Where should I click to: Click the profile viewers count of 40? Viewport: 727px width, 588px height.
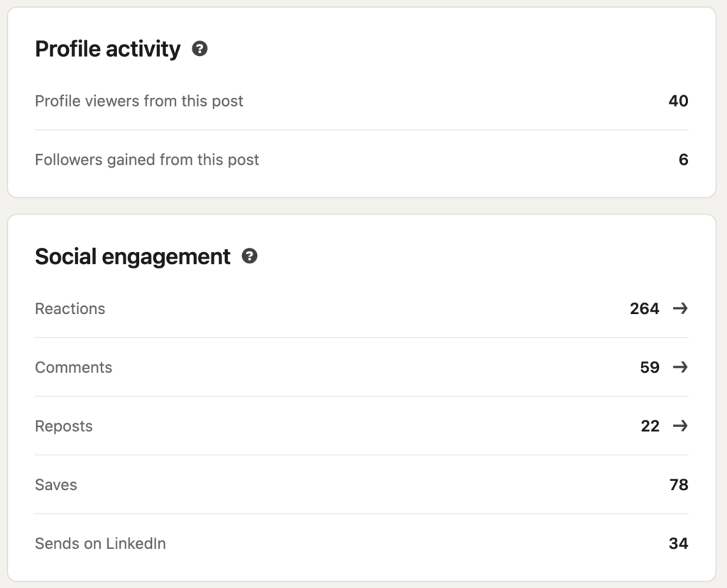[x=678, y=101]
